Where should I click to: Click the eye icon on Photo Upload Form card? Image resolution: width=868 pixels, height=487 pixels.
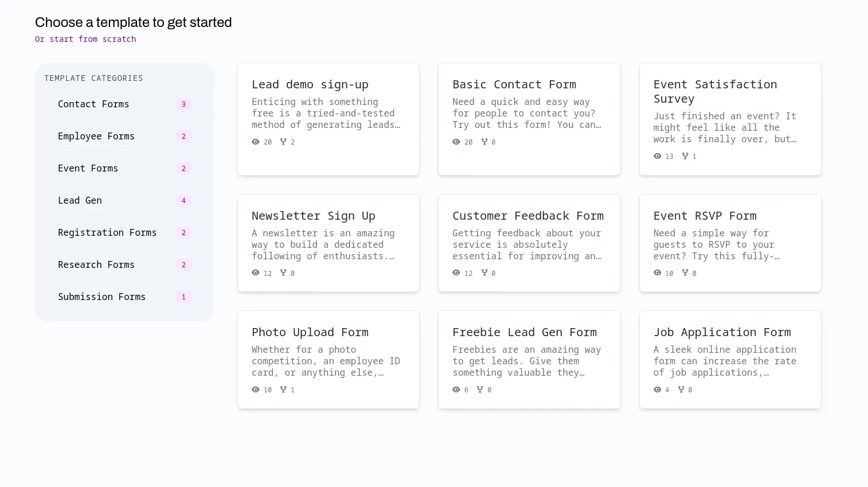coord(256,389)
